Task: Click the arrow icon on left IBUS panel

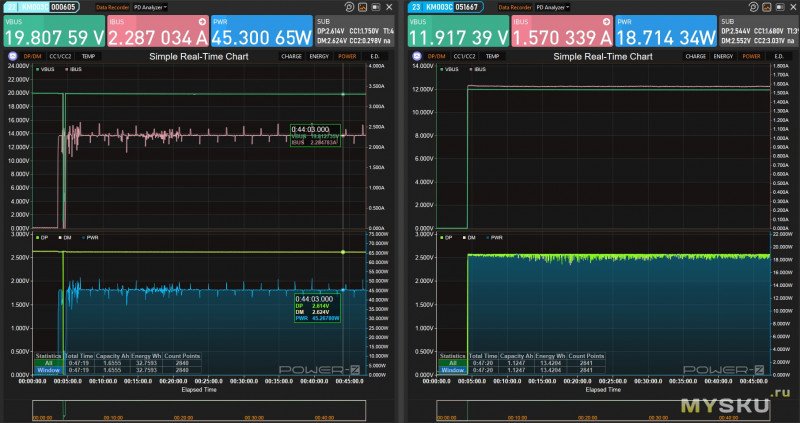Action: click(x=203, y=20)
